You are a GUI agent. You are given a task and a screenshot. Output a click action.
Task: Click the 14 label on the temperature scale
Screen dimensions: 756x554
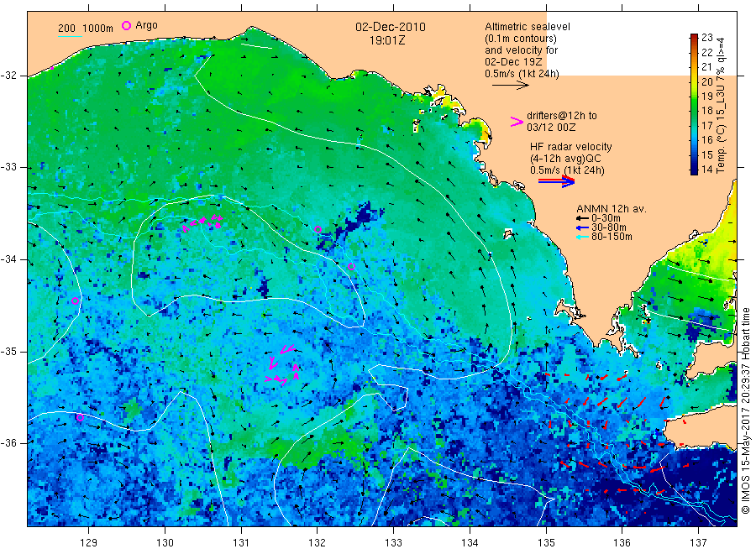click(706, 170)
